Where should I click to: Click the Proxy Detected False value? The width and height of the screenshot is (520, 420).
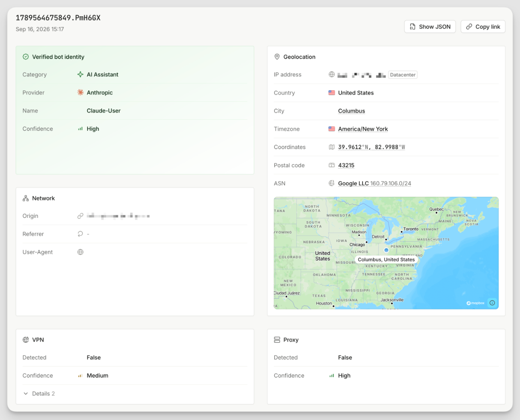coord(345,357)
